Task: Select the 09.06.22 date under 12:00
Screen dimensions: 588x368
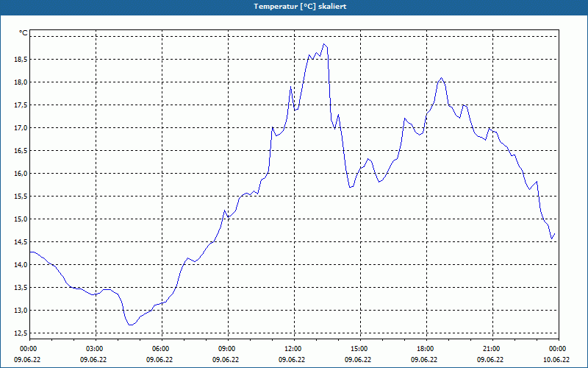Action: (292, 360)
